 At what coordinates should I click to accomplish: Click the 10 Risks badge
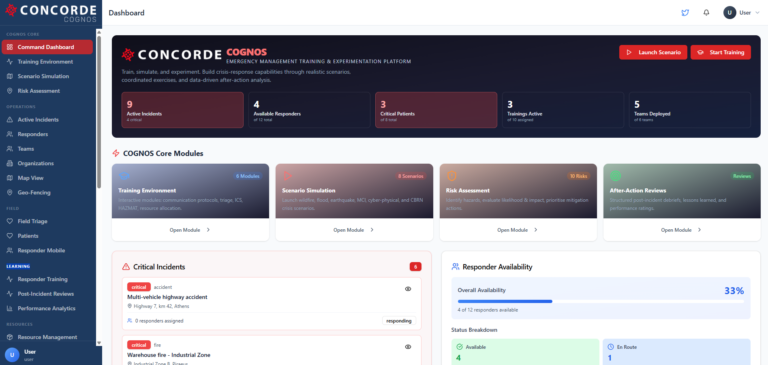tap(579, 176)
